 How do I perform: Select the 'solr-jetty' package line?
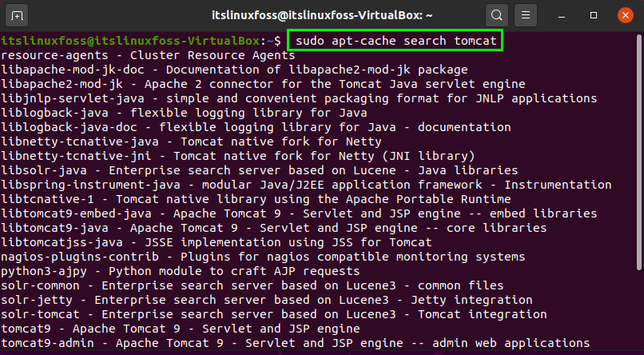tap(267, 300)
